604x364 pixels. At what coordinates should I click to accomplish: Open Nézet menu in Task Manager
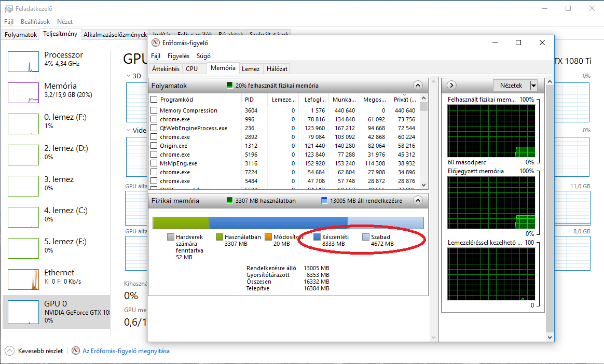(x=65, y=22)
